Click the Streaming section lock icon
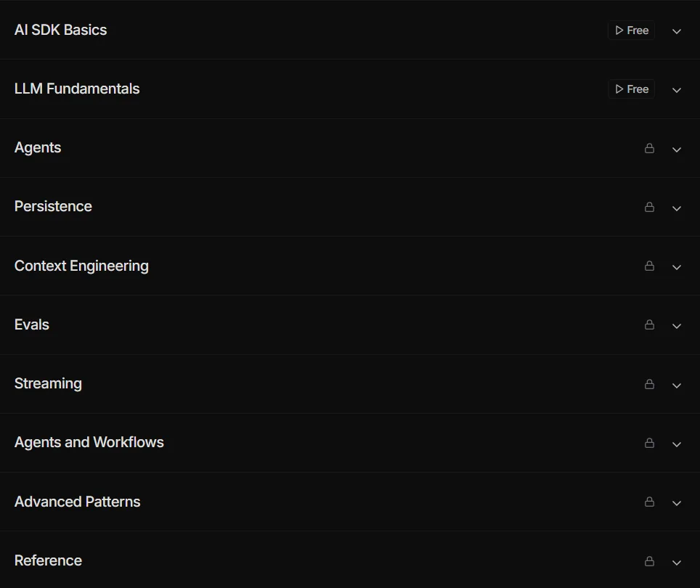The width and height of the screenshot is (700, 588). (650, 384)
